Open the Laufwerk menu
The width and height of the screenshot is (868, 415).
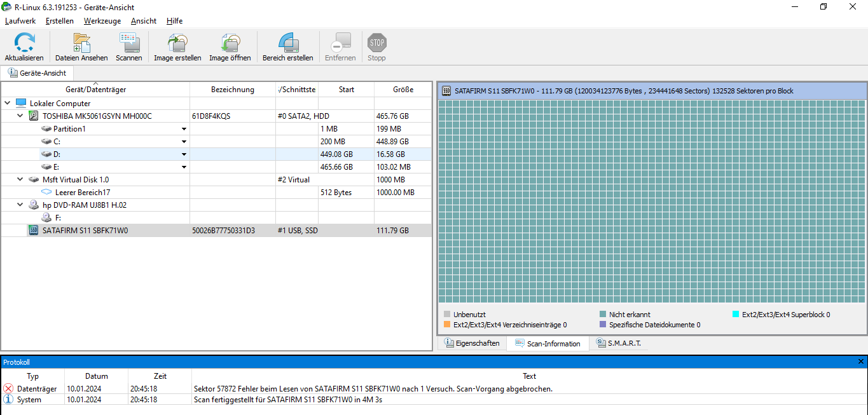20,21
